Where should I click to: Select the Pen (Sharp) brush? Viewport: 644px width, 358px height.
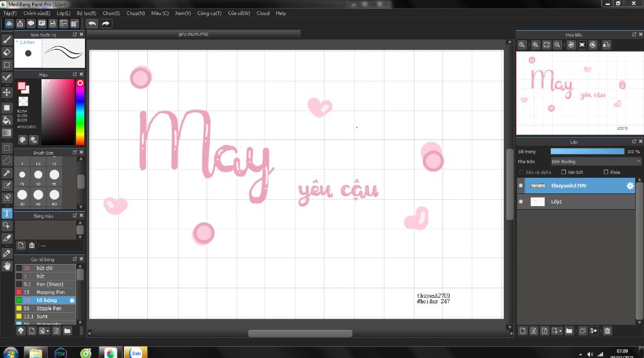click(x=45, y=284)
